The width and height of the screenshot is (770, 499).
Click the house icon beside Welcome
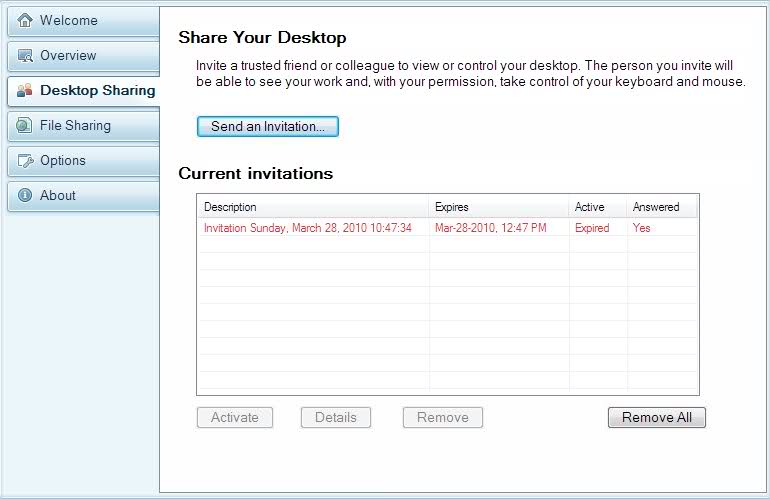click(x=25, y=20)
